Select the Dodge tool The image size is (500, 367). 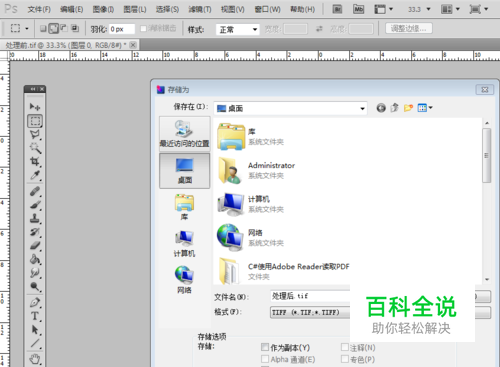pyautogui.click(x=35, y=287)
